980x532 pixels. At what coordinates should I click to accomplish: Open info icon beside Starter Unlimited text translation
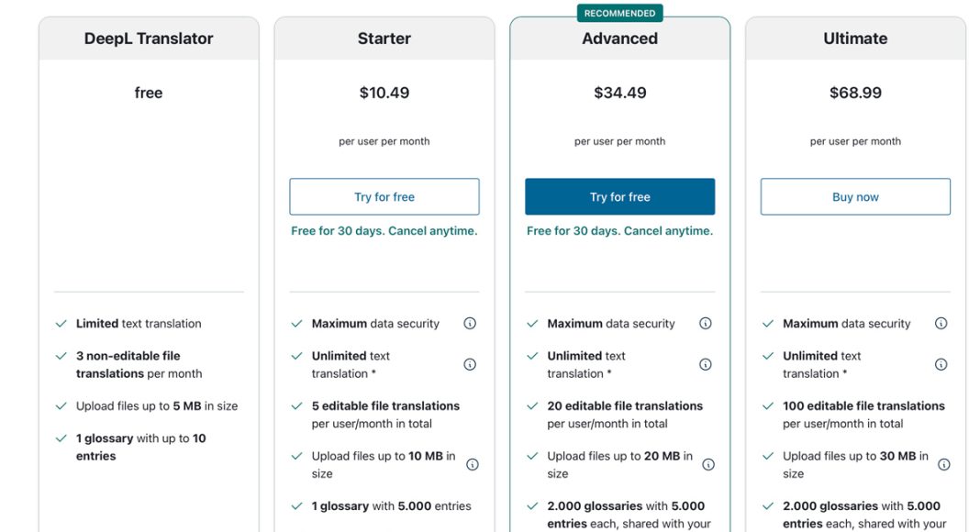470,365
